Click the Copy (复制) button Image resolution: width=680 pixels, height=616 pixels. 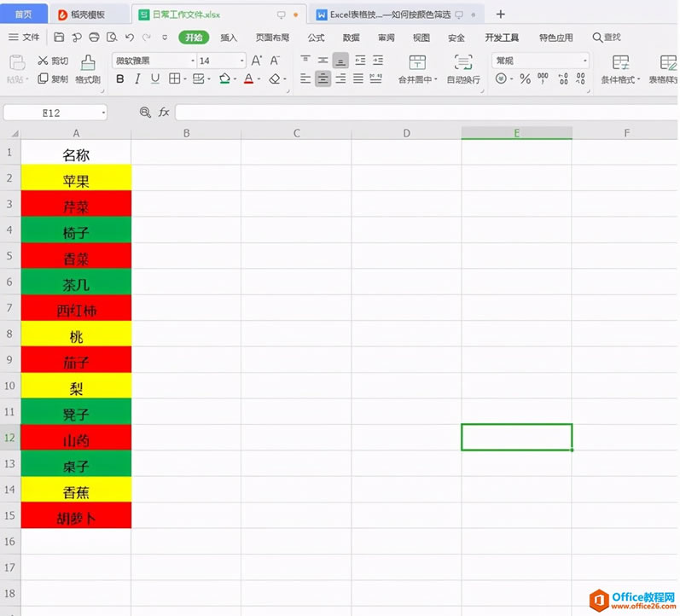[53, 79]
